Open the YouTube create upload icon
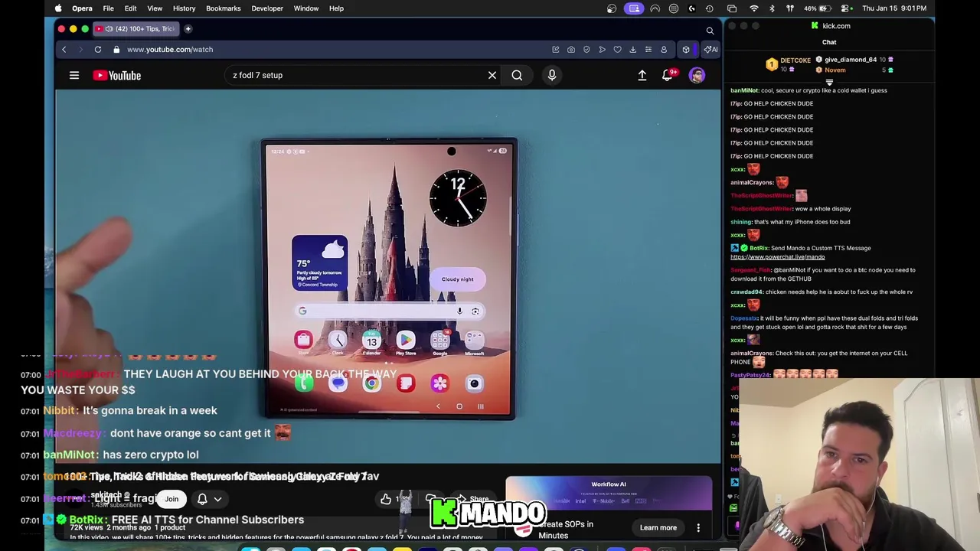The width and height of the screenshot is (980, 551). coord(642,75)
